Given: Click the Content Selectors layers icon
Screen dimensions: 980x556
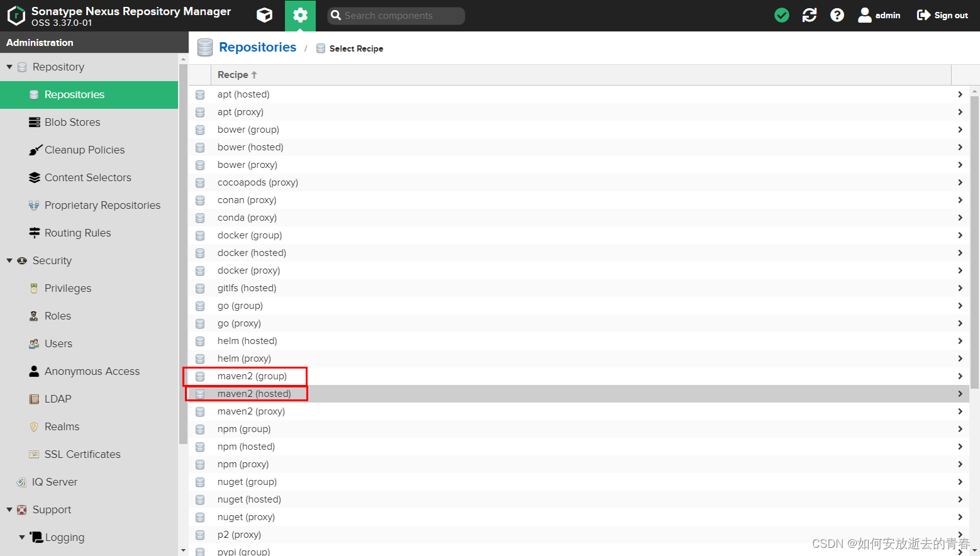Looking at the screenshot, I should 34,177.
